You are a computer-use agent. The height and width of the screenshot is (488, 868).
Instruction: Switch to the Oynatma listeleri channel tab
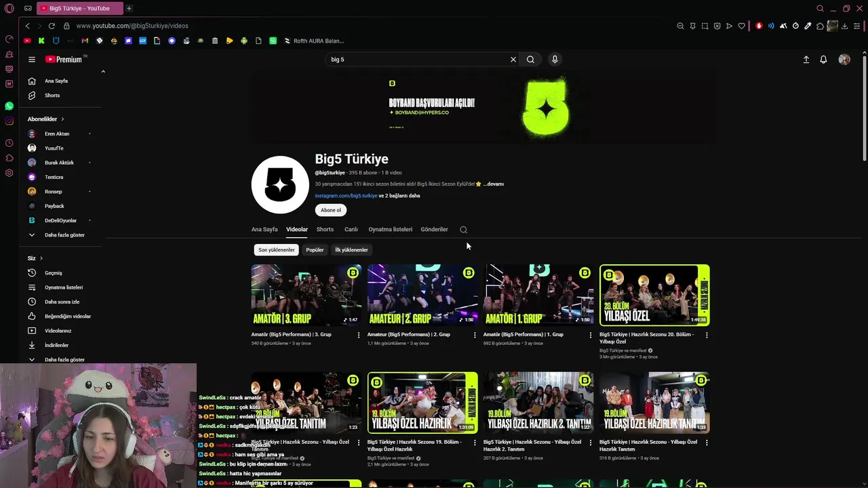[x=390, y=229]
